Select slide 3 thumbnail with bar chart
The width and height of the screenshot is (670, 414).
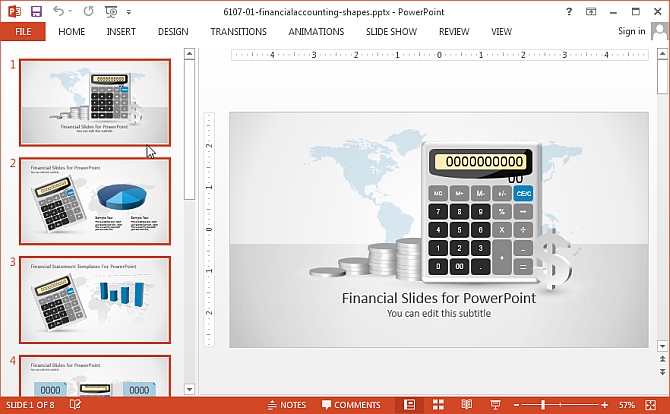95,300
